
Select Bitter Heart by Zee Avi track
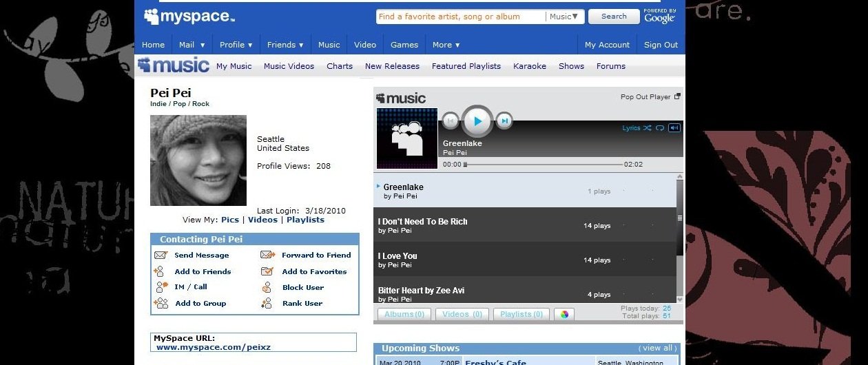[x=525, y=291]
